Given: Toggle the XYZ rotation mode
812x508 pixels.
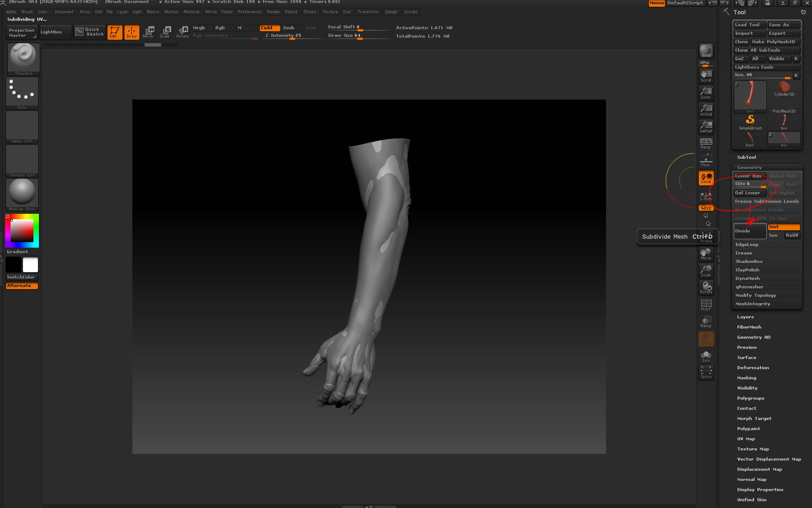Looking at the screenshot, I should pos(706,208).
